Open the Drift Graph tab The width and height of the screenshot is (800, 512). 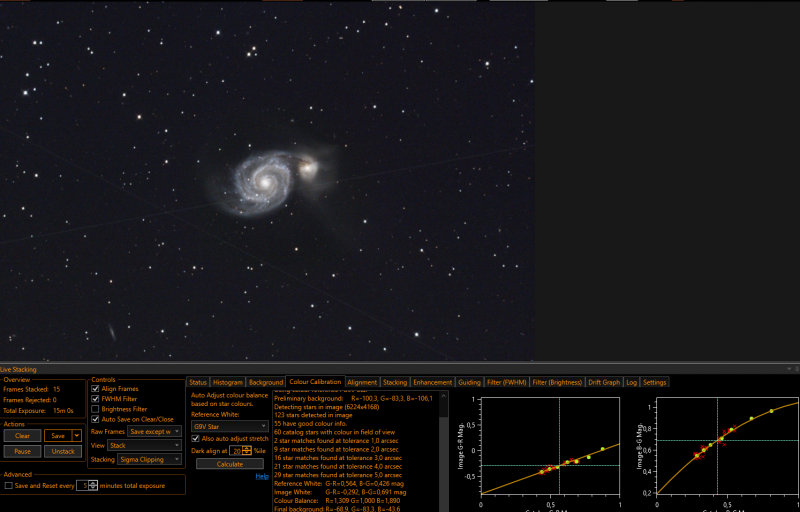pos(604,382)
